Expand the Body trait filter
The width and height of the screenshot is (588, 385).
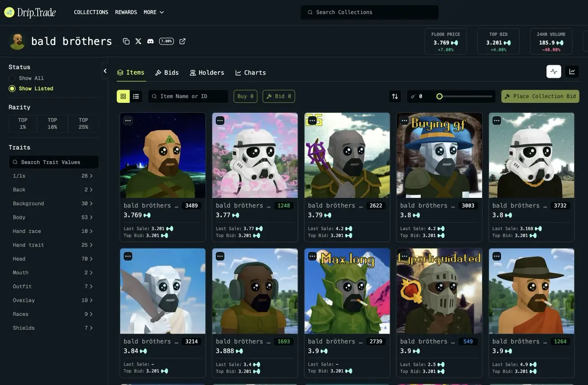point(53,217)
